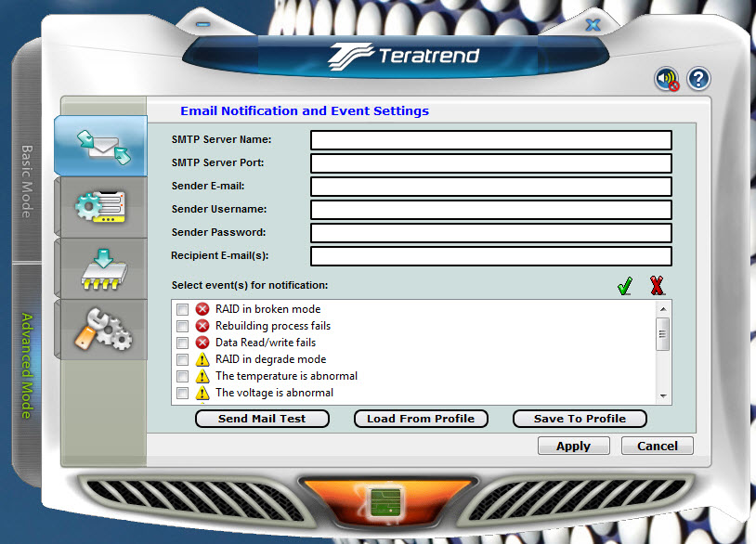Screen dimensions: 756x544
Task: Click 'Select event(s) for notification:' label
Action: click(x=250, y=285)
